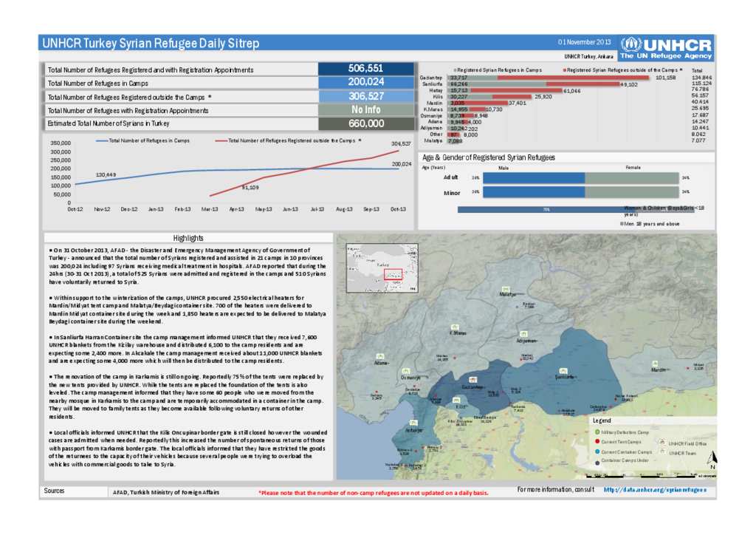Select the Current Tent Camps red marker
This screenshot has height=535, width=756.
click(597, 441)
